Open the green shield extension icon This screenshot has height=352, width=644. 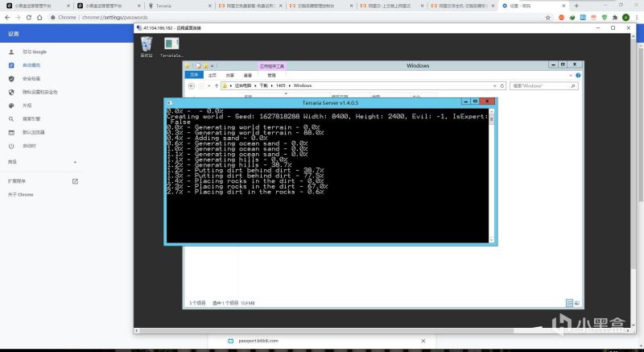605,18
